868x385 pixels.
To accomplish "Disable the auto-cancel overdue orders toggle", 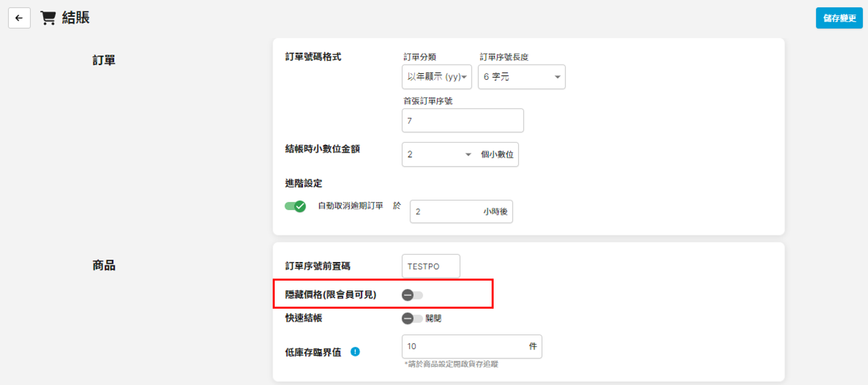I will click(295, 206).
